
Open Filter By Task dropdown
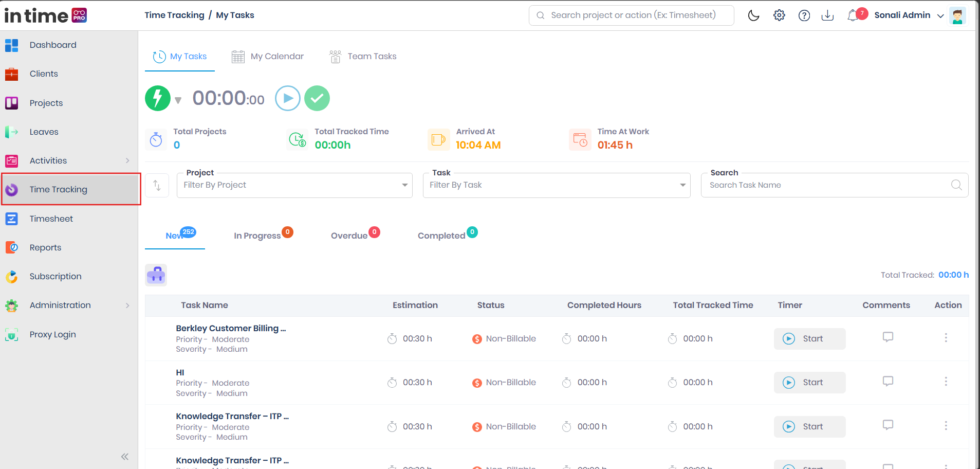click(x=557, y=185)
